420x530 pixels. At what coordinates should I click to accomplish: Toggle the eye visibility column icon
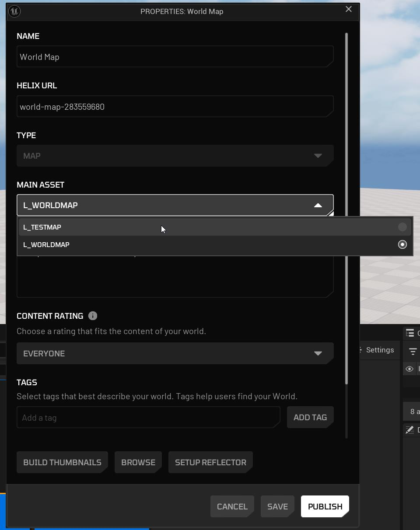pos(409,369)
